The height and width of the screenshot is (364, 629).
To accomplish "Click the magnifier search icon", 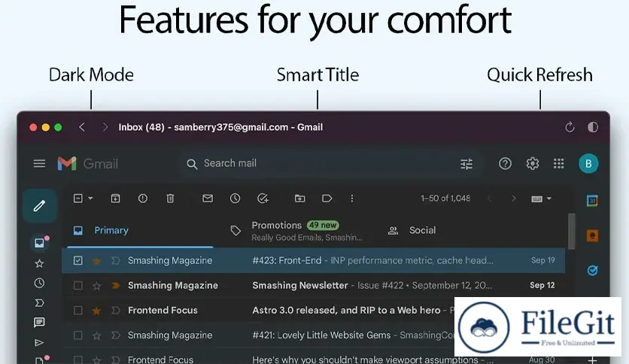I will (x=192, y=164).
